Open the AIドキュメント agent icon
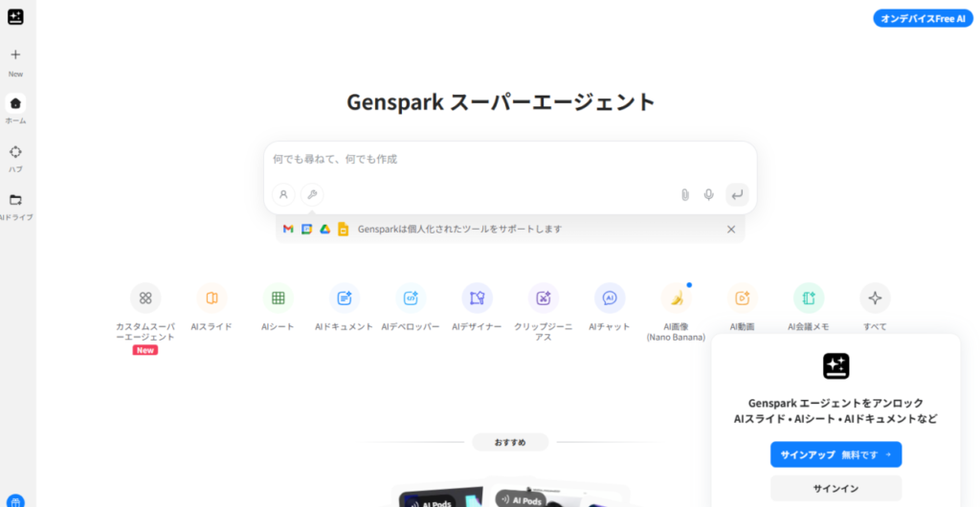The height and width of the screenshot is (507, 980). tap(345, 298)
